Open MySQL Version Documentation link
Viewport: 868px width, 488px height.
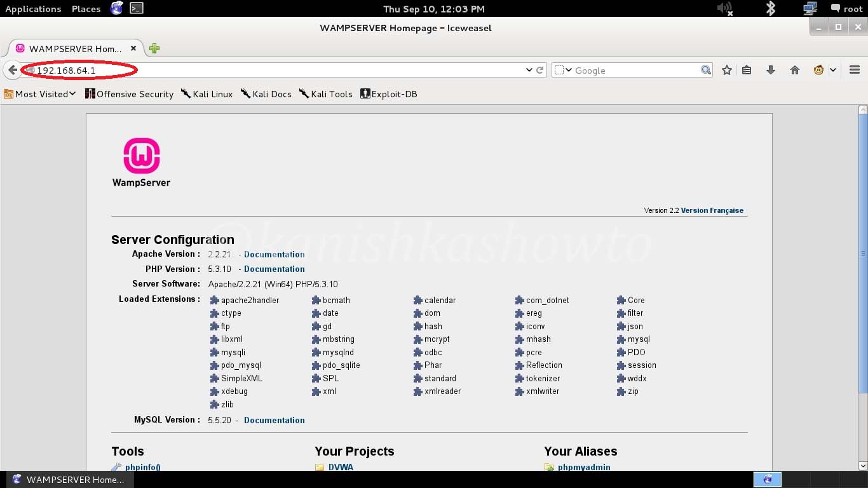[x=275, y=420]
